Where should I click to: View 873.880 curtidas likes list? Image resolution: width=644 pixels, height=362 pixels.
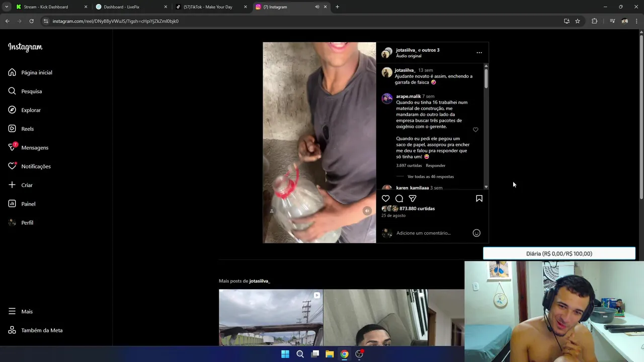417,209
